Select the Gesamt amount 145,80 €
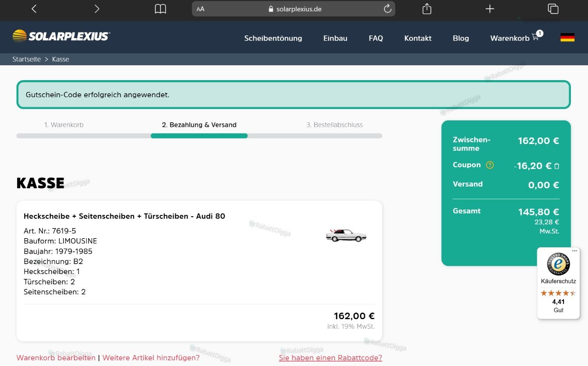 click(x=538, y=212)
